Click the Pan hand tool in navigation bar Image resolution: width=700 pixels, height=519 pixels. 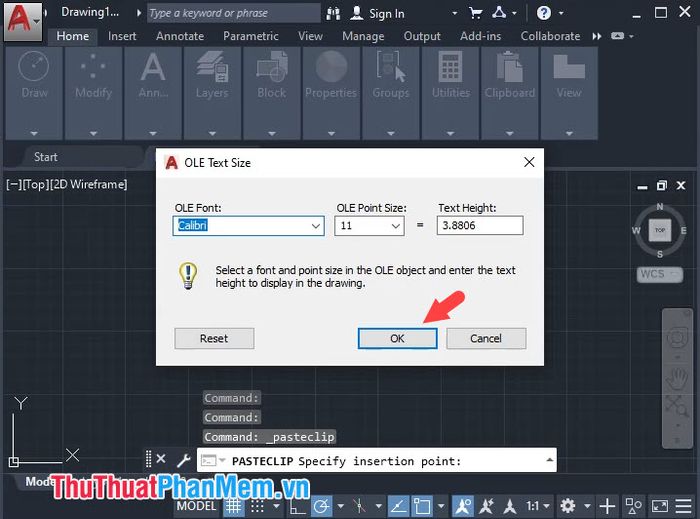(677, 378)
